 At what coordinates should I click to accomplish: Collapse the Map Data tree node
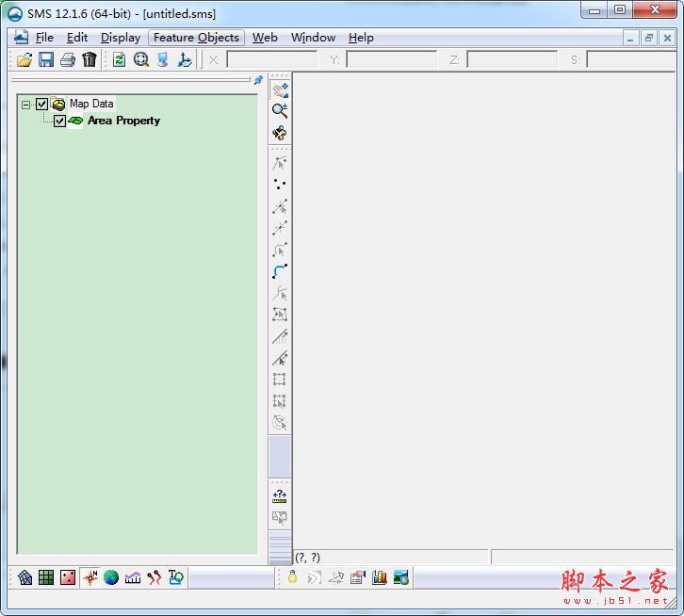pyautogui.click(x=25, y=105)
